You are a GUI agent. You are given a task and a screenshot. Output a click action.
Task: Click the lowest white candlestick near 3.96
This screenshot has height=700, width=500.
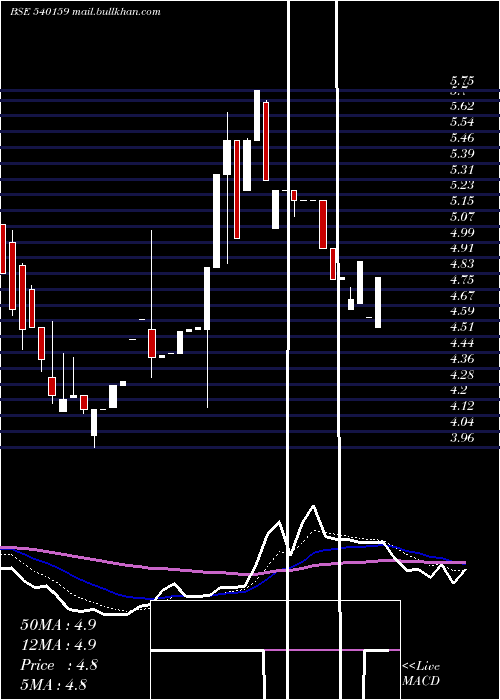(x=94, y=422)
